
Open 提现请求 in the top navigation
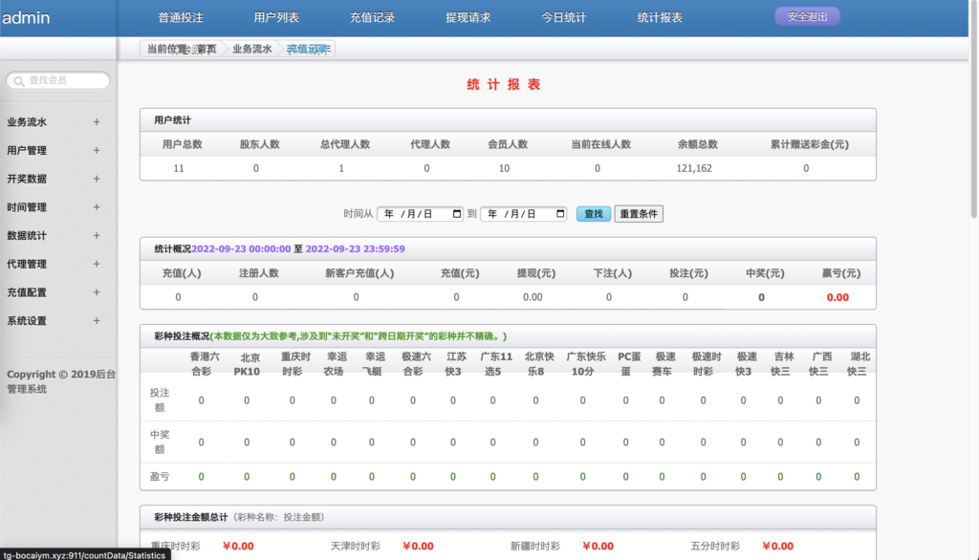(468, 17)
